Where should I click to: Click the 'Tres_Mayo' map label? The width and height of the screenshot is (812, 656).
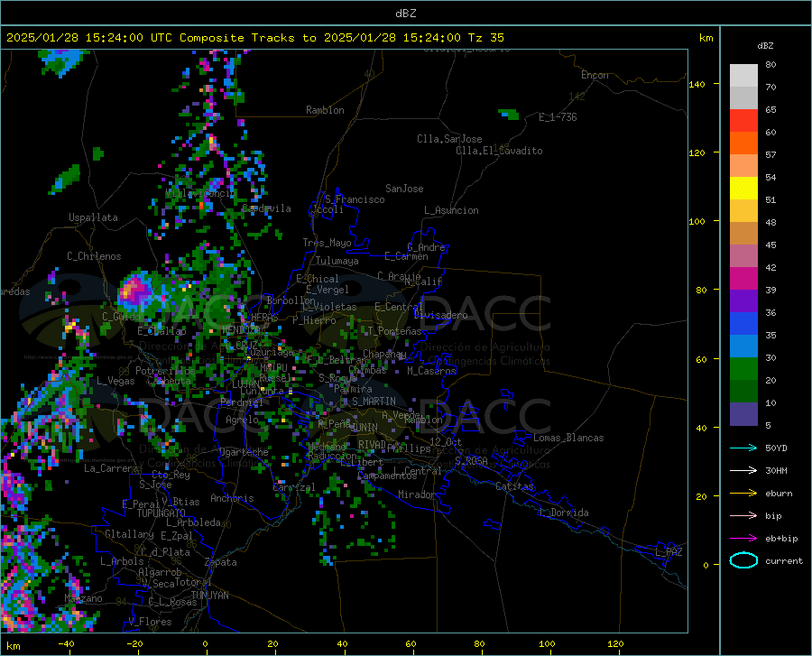click(327, 243)
